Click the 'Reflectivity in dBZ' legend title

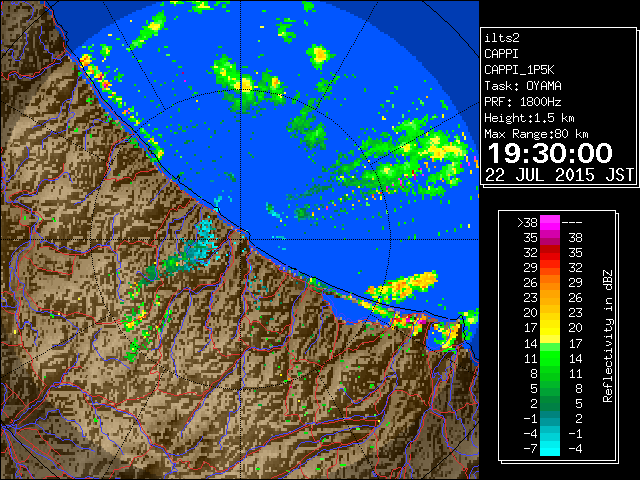[x=608, y=336]
